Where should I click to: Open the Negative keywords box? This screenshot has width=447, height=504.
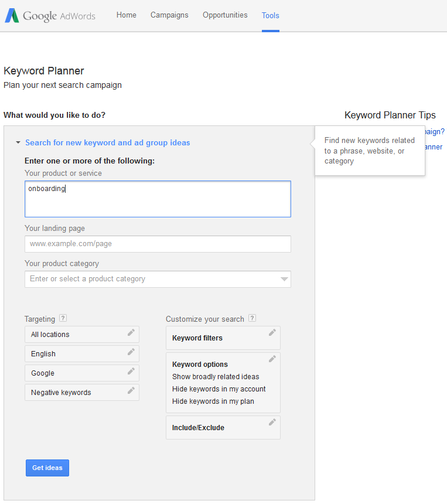coord(82,392)
